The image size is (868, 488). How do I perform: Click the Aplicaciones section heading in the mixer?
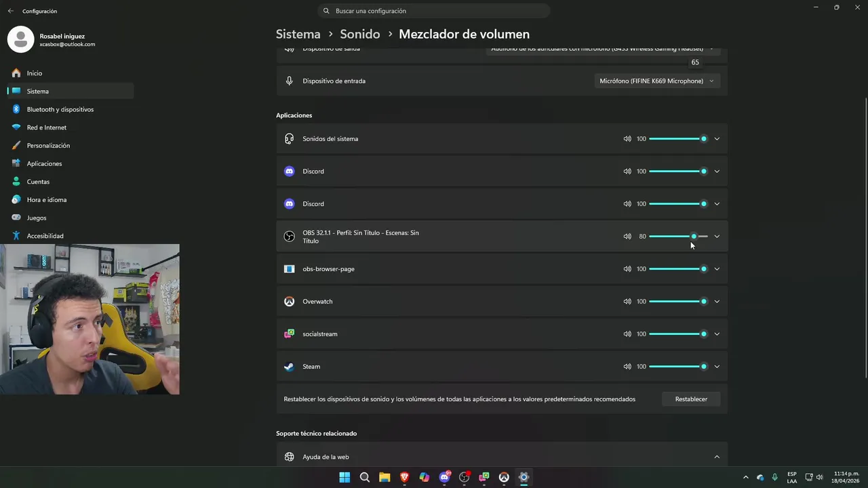coord(294,115)
